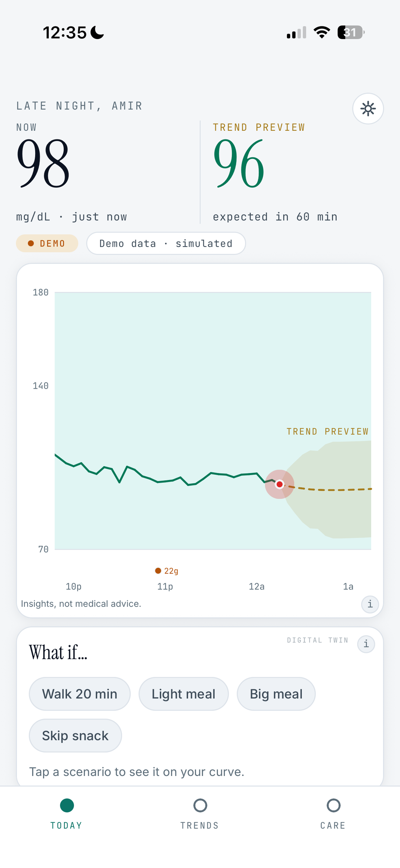
Task: Tap the Demo data simulated pill
Action: click(166, 243)
